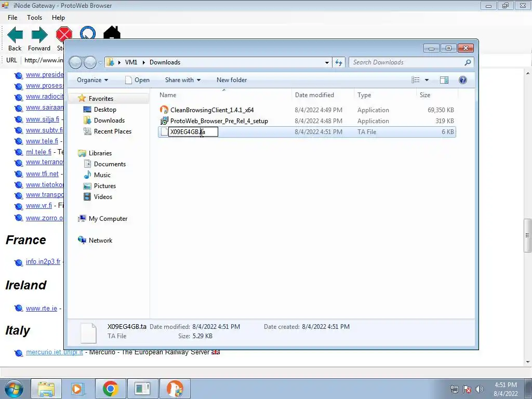This screenshot has height=399, width=532.
Task: Open Google Chrome from the taskbar
Action: (110, 389)
